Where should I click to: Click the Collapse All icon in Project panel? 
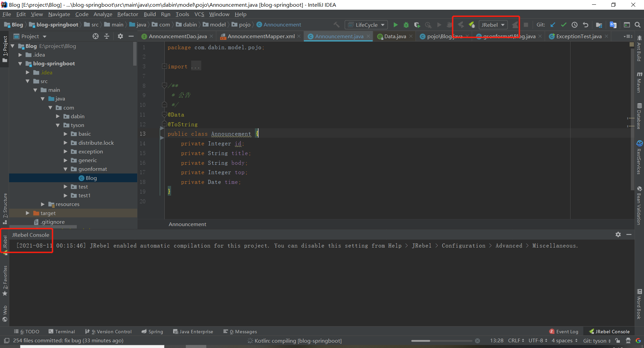coord(107,36)
